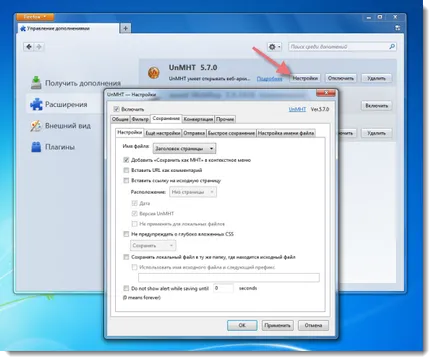The height and width of the screenshot is (362, 434).
Task: Click the back arrow in Add-ons Manager
Action: tap(29, 47)
